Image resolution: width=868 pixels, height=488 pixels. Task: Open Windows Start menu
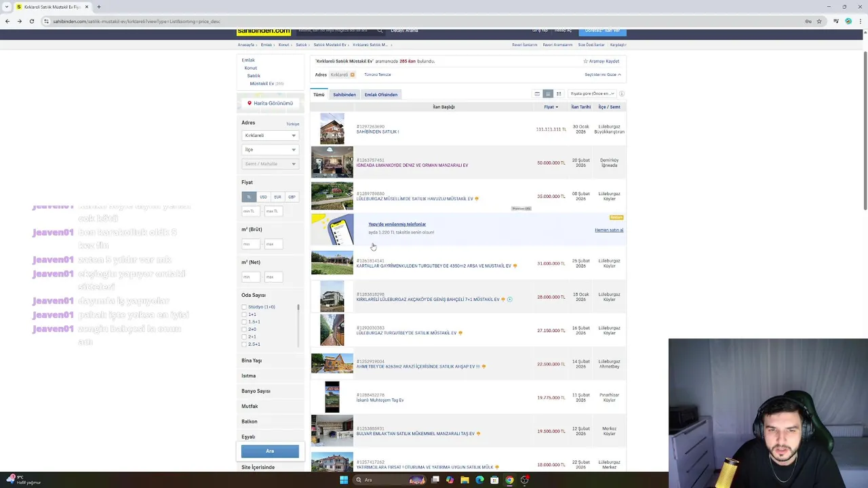tap(344, 480)
